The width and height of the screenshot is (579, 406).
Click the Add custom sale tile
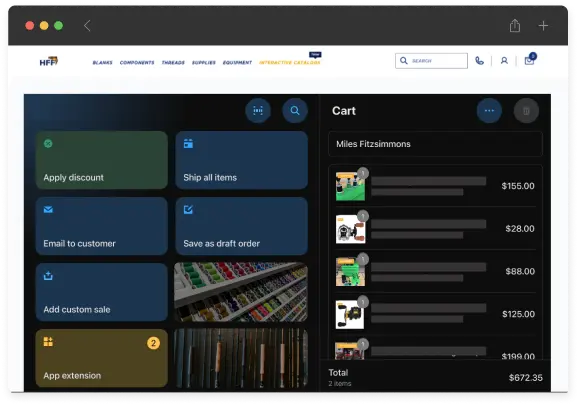coord(102,292)
